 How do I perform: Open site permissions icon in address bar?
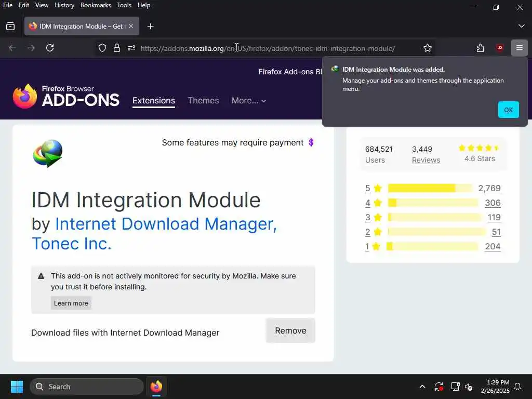tap(131, 48)
